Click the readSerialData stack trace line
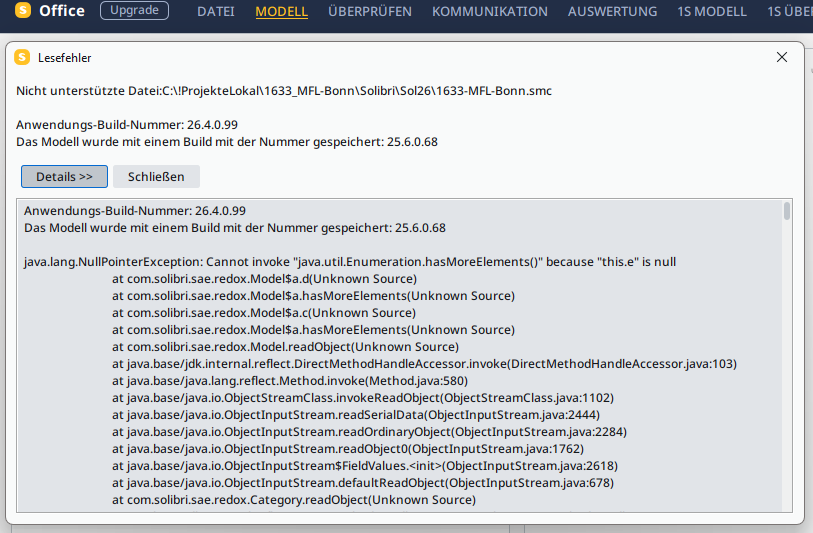Viewport: 813px width, 533px height. point(356,415)
